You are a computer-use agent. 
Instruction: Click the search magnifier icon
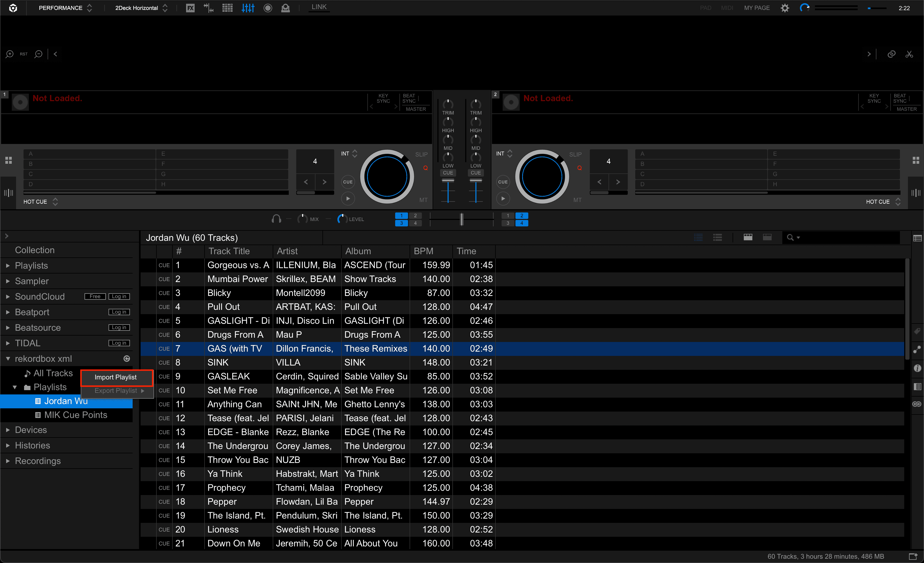click(790, 237)
